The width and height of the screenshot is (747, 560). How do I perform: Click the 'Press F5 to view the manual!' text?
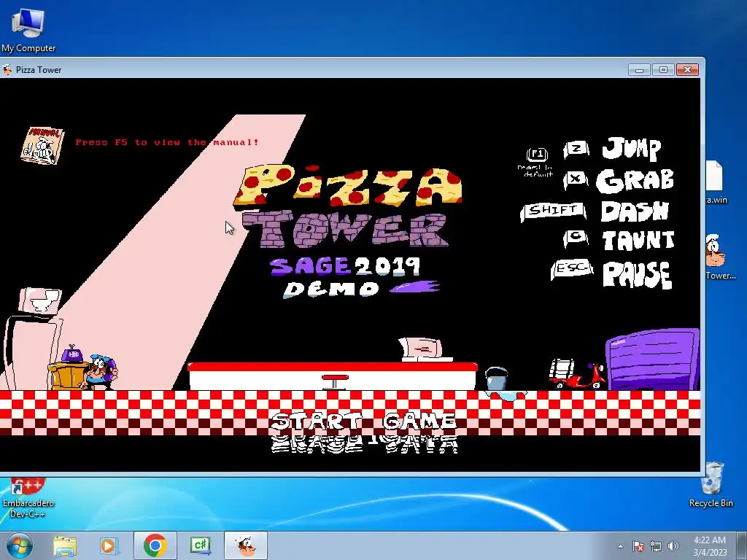(x=167, y=142)
